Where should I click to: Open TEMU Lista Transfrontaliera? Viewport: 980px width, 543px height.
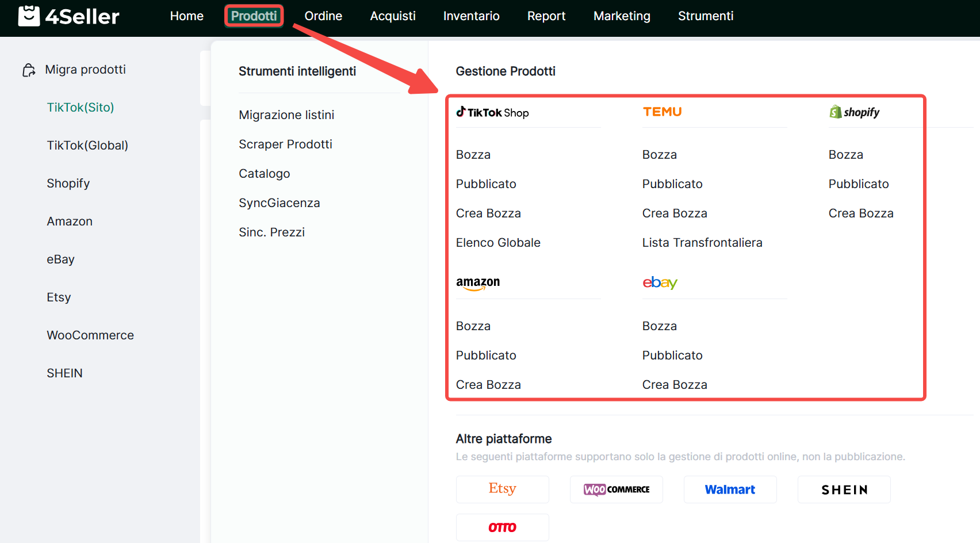pos(702,243)
